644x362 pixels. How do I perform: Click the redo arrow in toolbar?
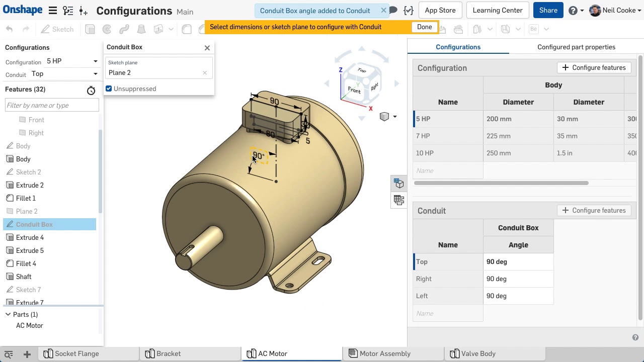(x=26, y=29)
